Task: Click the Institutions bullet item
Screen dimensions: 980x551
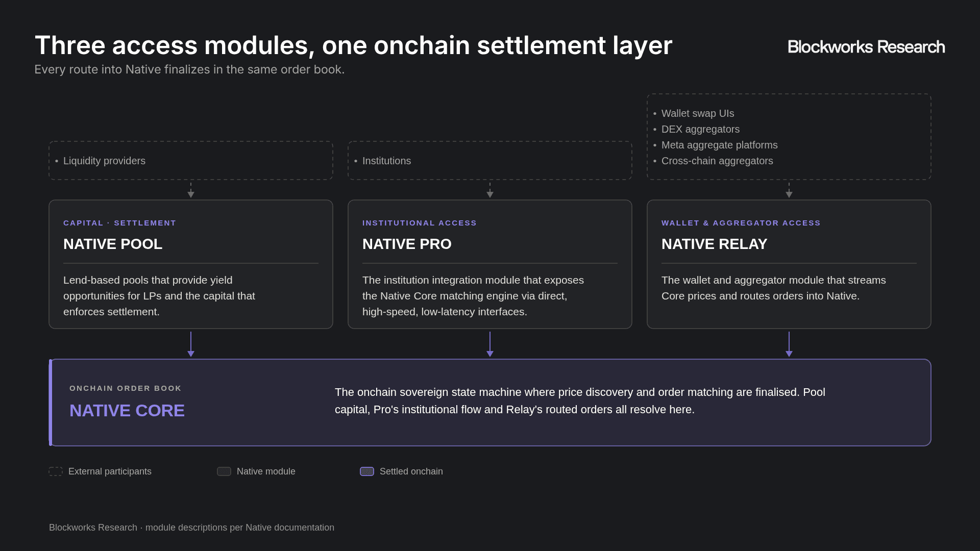Action: click(x=386, y=161)
